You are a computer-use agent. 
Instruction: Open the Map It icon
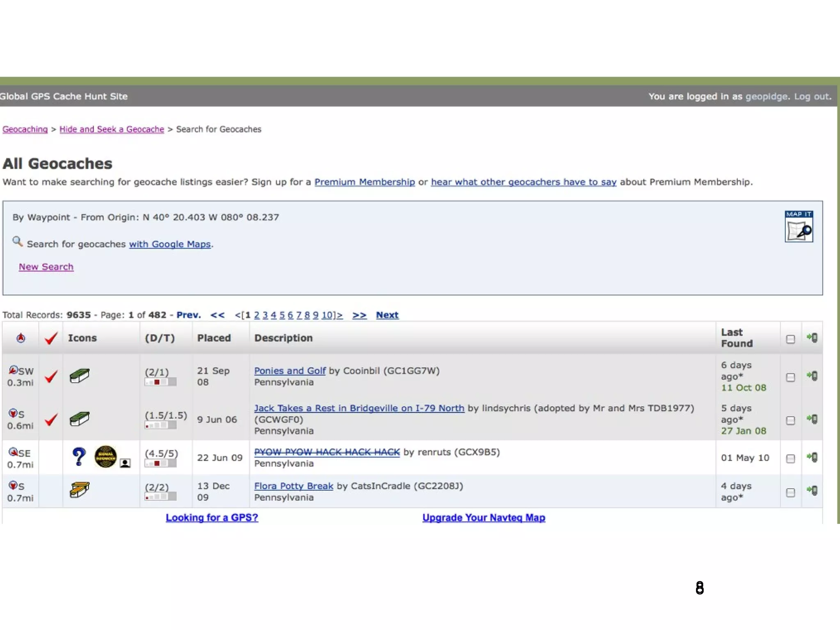799,226
